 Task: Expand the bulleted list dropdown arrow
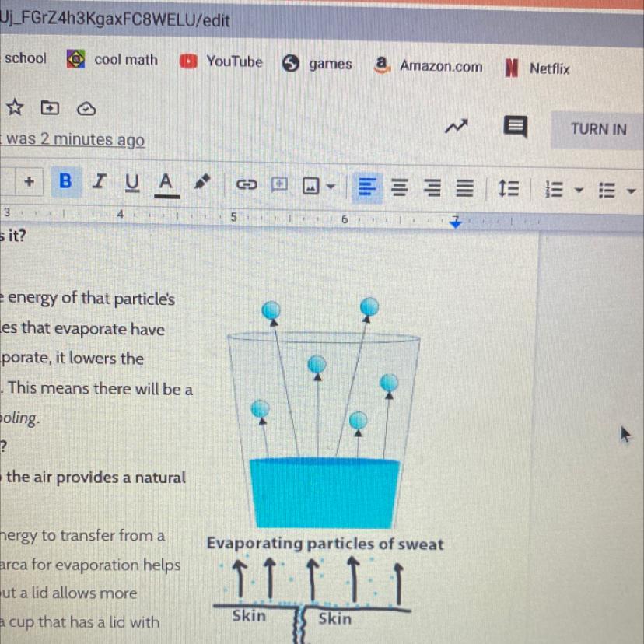tap(631, 191)
